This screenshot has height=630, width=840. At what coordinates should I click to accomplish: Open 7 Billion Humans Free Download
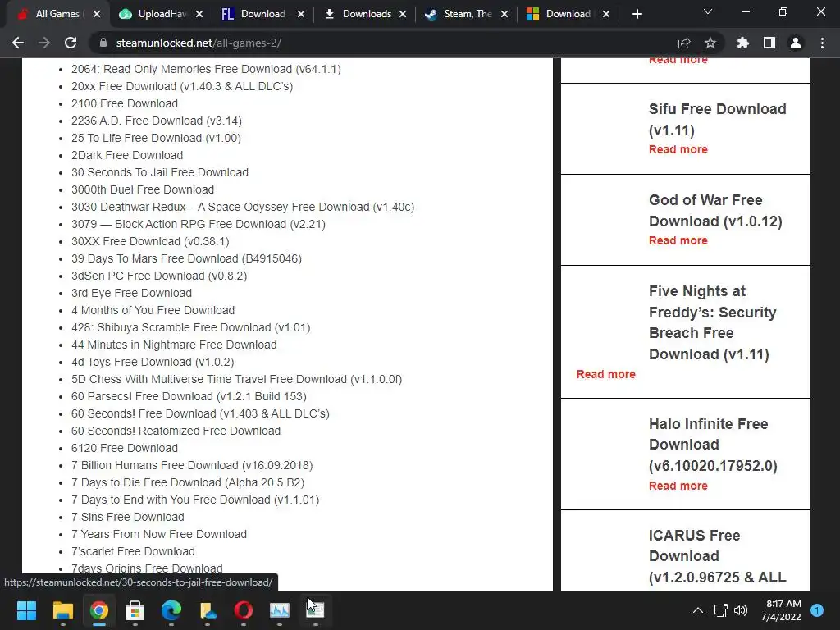point(192,465)
